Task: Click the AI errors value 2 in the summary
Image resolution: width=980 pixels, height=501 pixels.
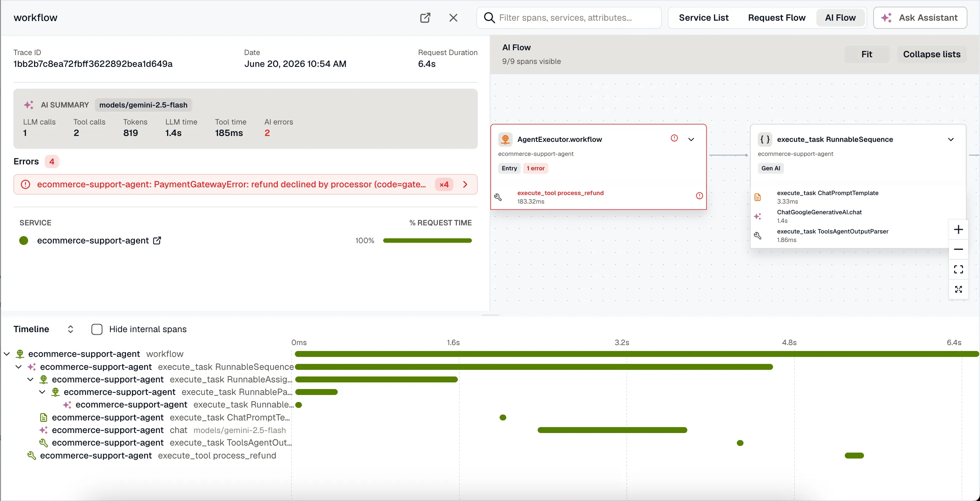Action: pos(267,133)
